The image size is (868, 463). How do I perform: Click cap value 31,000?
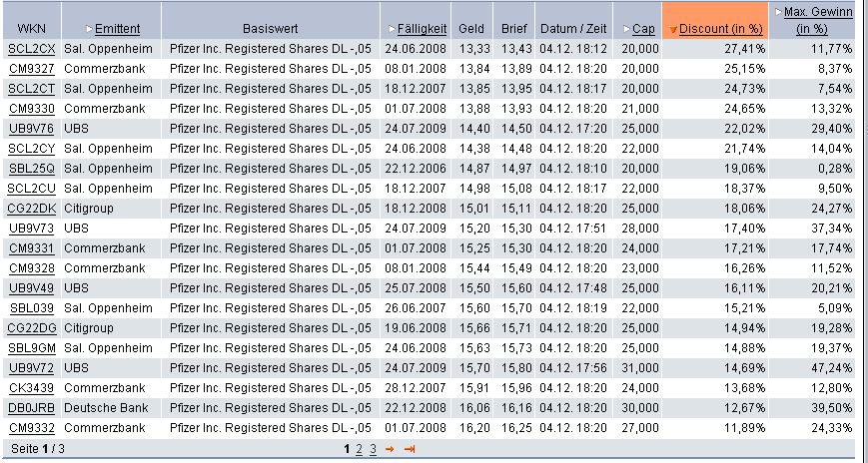(x=640, y=368)
